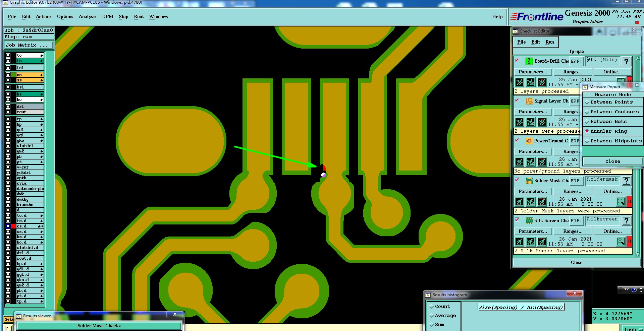Click the first run icon for Board-Drill Checks

(x=519, y=82)
